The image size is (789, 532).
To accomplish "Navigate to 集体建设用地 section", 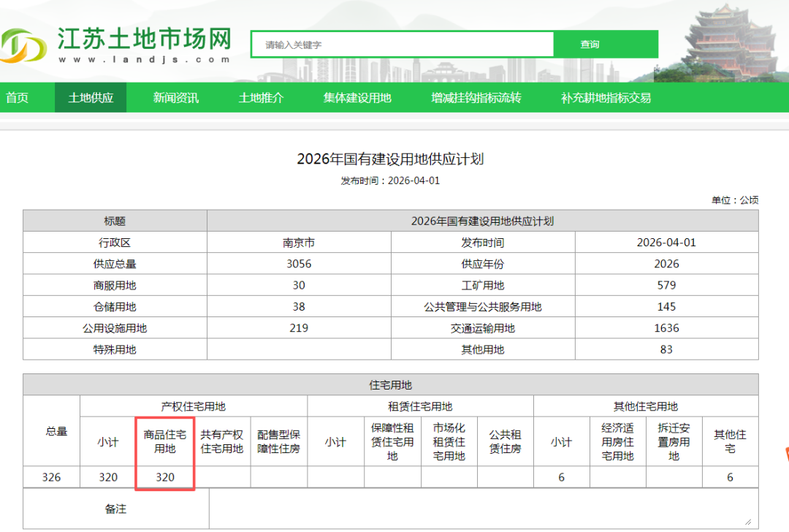I will [357, 98].
